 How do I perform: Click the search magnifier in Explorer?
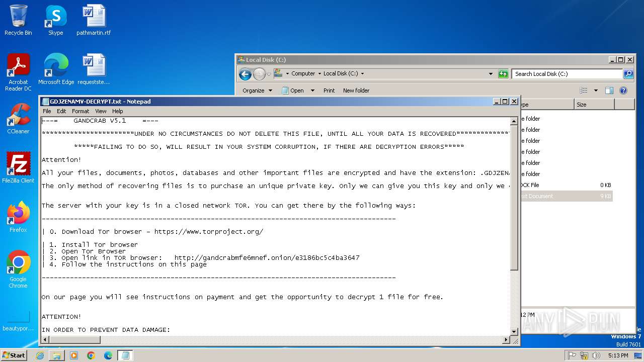tap(628, 74)
